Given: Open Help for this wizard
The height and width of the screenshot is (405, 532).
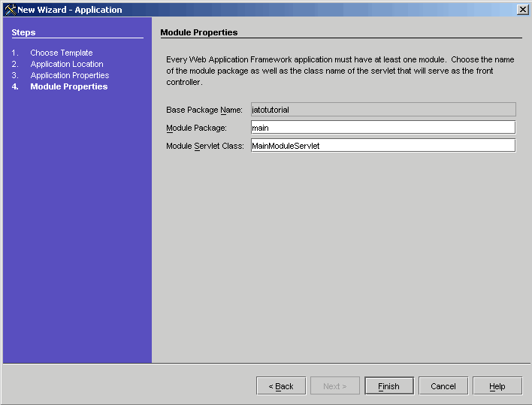Looking at the screenshot, I should [497, 386].
